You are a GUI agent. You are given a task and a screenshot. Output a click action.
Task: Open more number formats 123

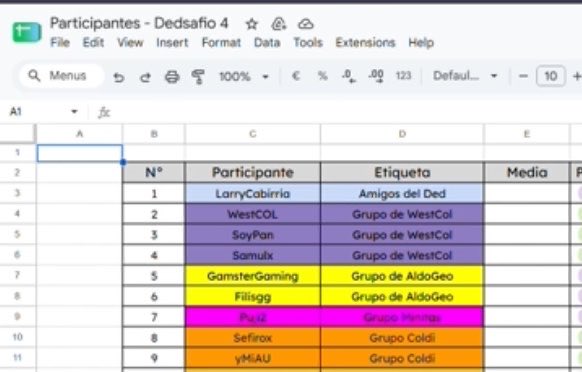403,76
